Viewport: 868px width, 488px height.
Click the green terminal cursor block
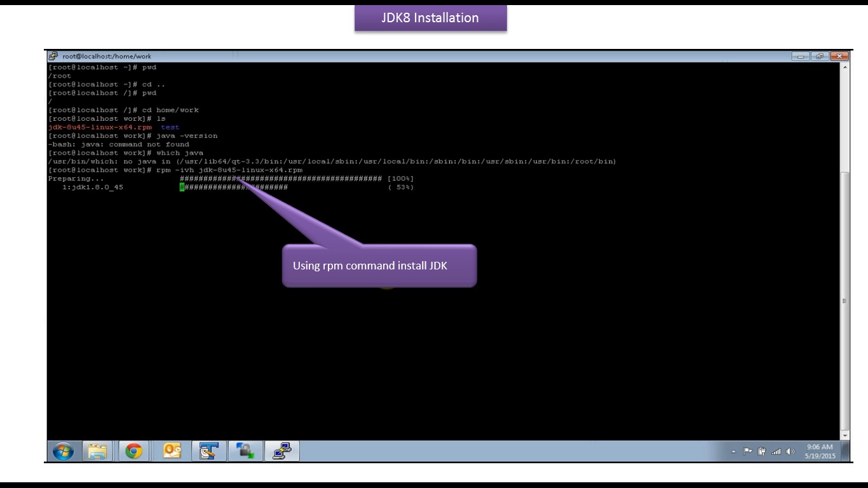(182, 187)
